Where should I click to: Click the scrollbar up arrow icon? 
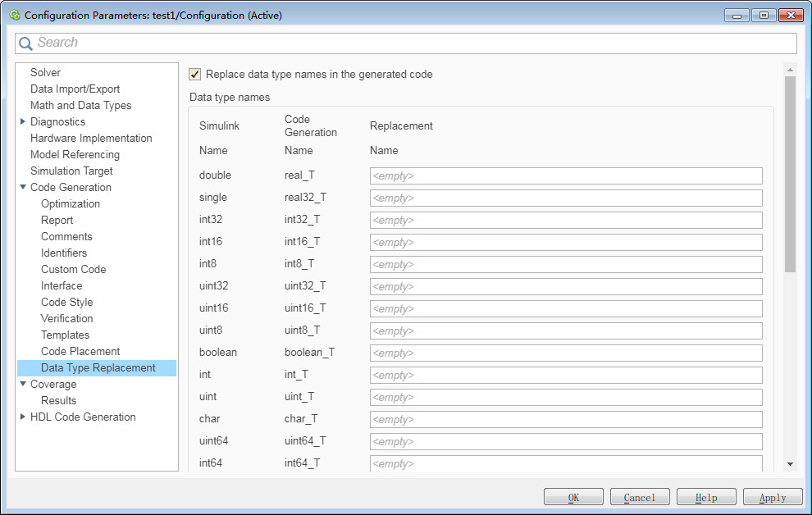coord(789,71)
